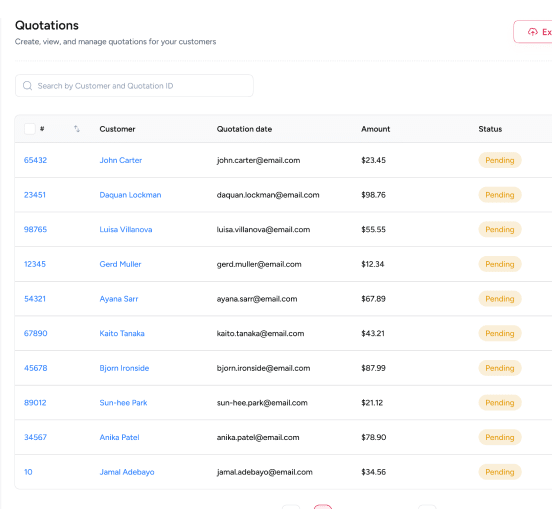Click the search magnifier icon
Viewport: 552px width, 509px height.
[27, 86]
